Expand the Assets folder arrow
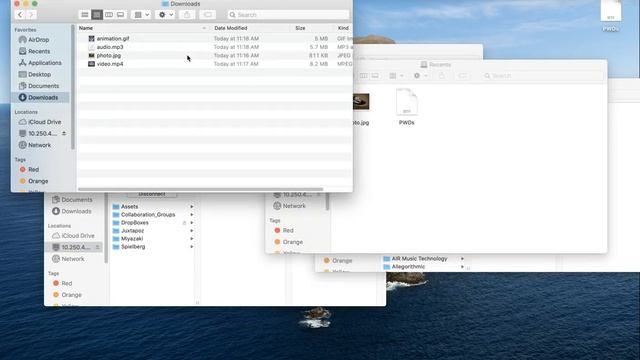640x360 pixels. pos(191,207)
